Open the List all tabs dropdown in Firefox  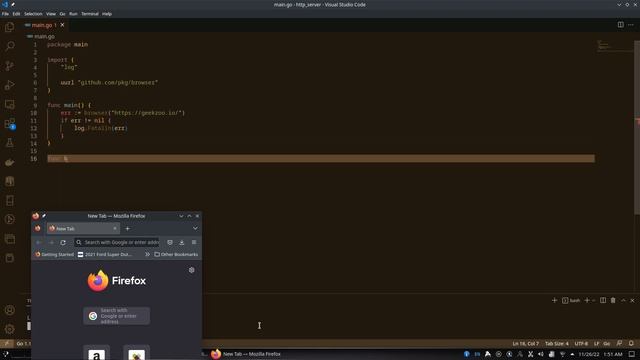coord(195,229)
